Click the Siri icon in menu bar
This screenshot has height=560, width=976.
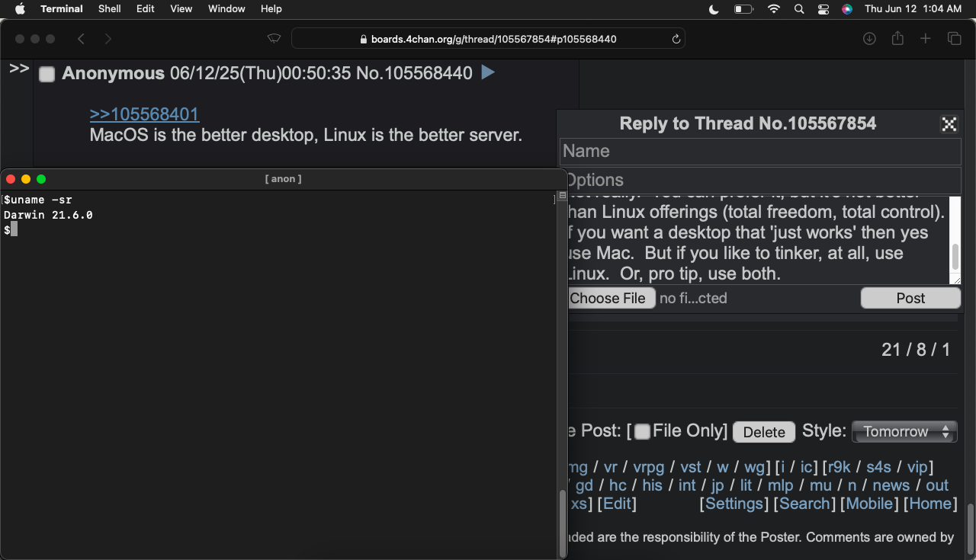tap(847, 9)
